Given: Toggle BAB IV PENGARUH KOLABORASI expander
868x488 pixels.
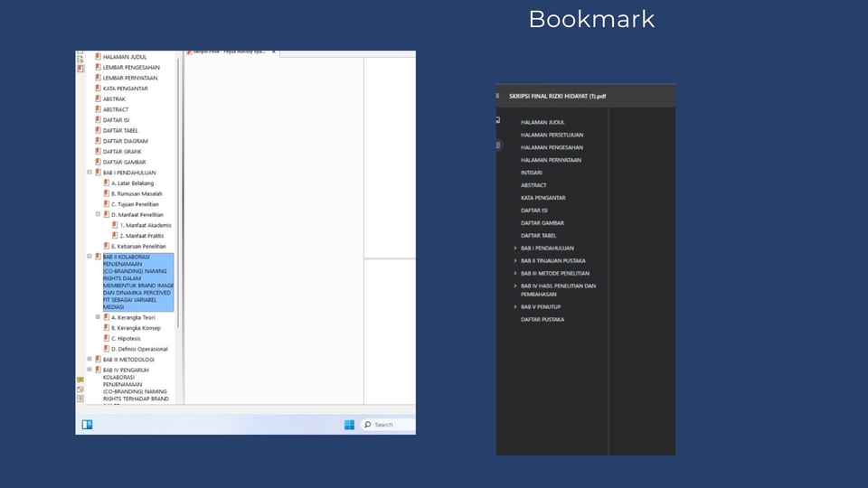Looking at the screenshot, I should pos(90,370).
